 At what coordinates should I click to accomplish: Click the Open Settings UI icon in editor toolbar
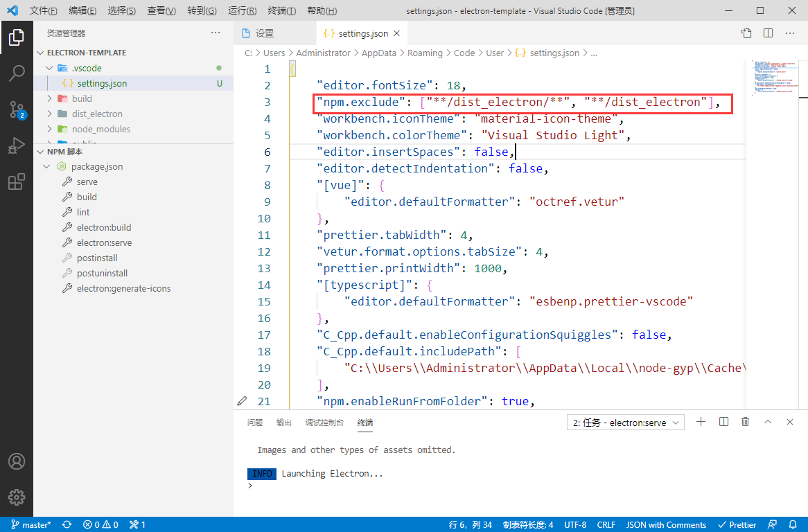click(746, 33)
